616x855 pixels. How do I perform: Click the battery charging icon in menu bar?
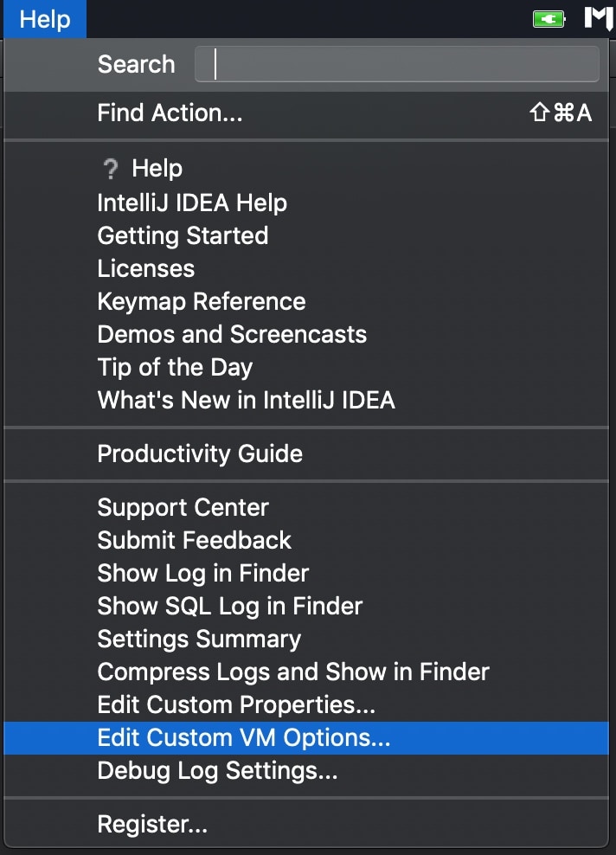click(x=549, y=18)
